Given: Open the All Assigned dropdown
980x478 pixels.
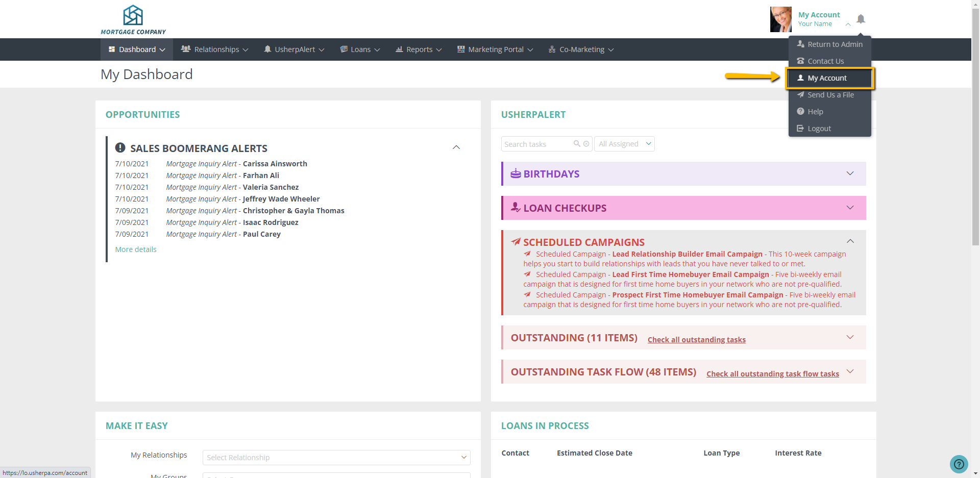Looking at the screenshot, I should click(x=624, y=144).
